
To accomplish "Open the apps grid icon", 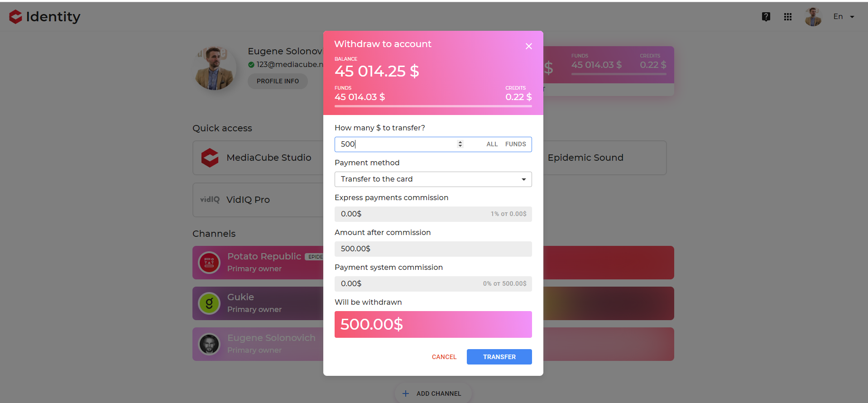I will point(788,17).
